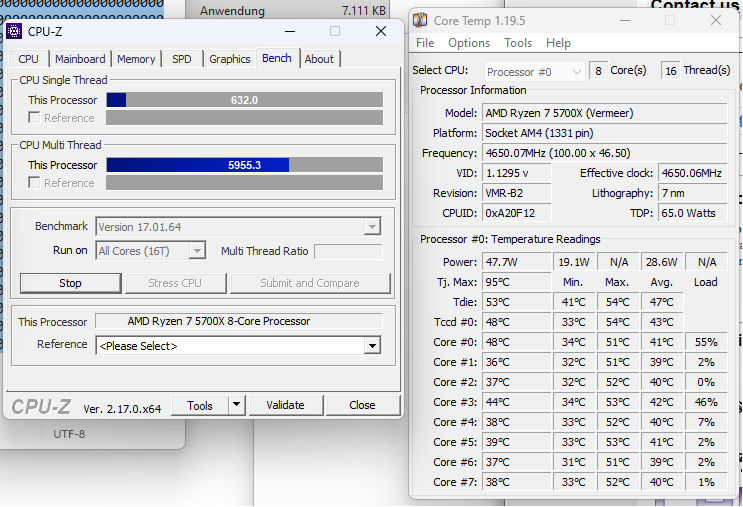This screenshot has height=507, width=743.
Task: Click the Model field AMD Ryzen 7 5700X
Action: [605, 113]
